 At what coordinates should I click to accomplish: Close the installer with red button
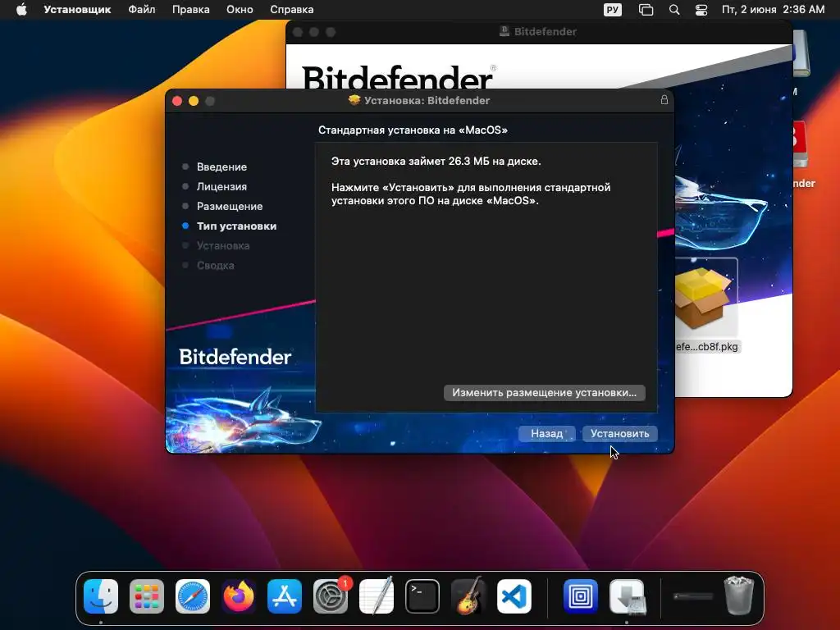coord(177,101)
